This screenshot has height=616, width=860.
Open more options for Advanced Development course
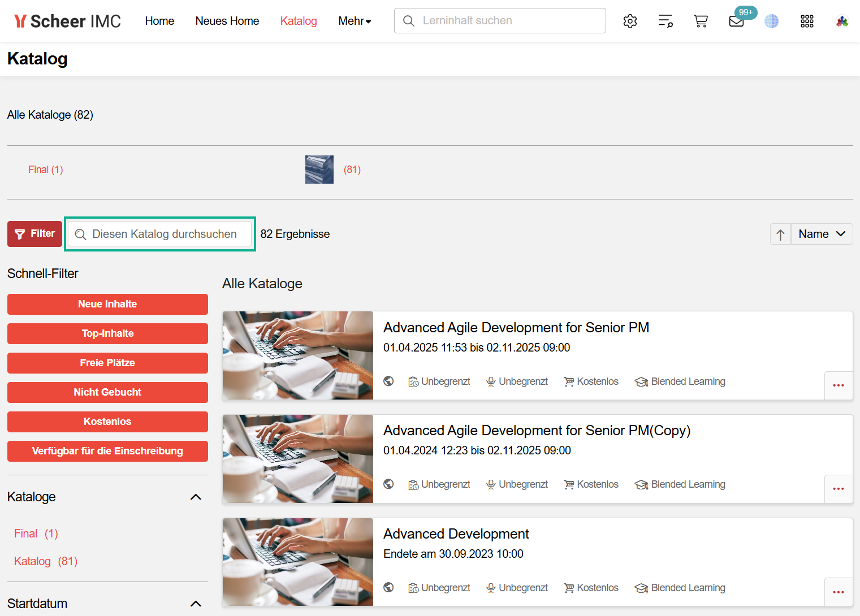point(838,592)
